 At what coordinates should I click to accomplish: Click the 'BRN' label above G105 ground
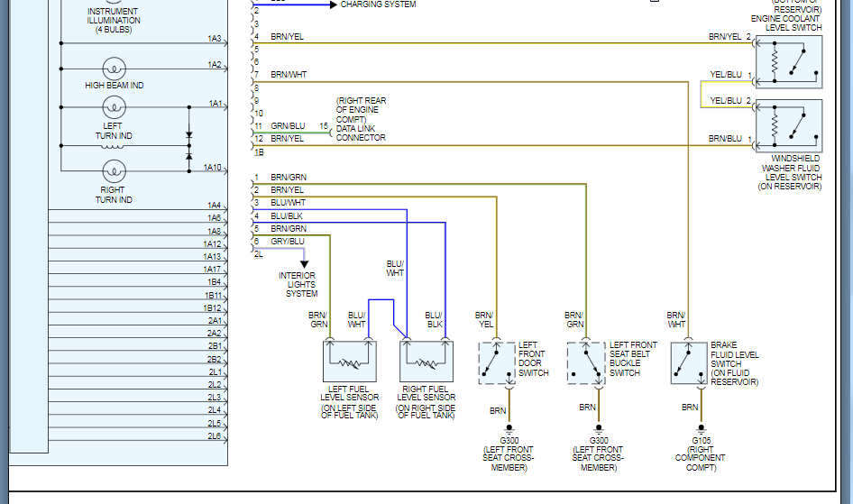pyautogui.click(x=690, y=408)
